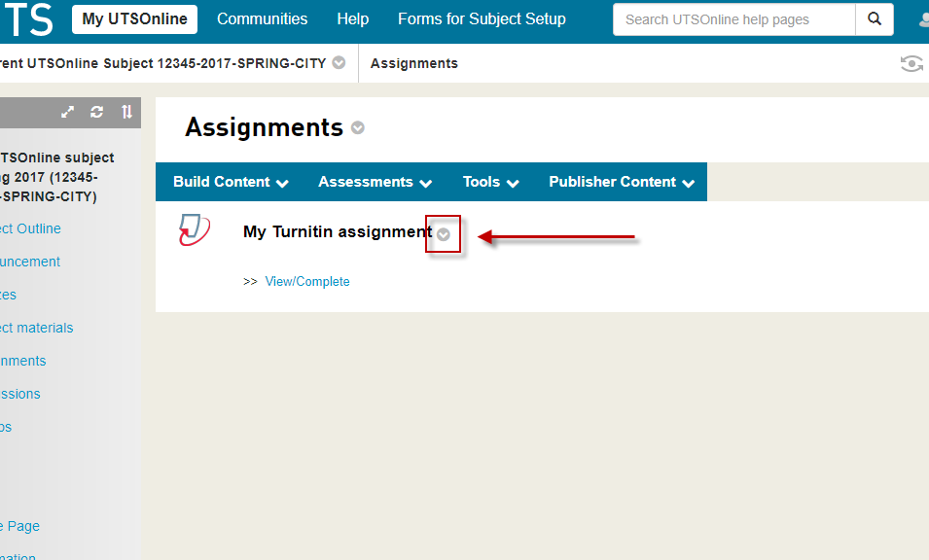Go to the Communities tab
This screenshot has height=560, width=929.
262,19
